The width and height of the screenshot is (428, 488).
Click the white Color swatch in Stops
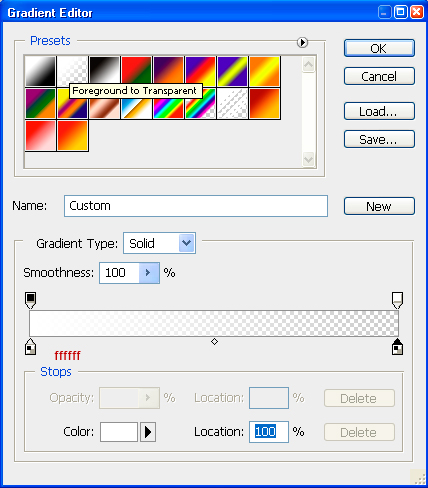point(119,432)
